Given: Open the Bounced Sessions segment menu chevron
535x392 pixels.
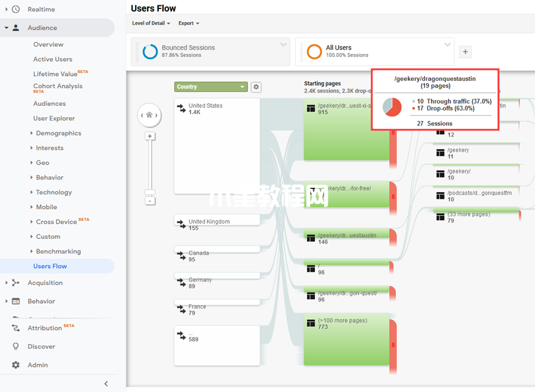Looking at the screenshot, I should point(283,45).
